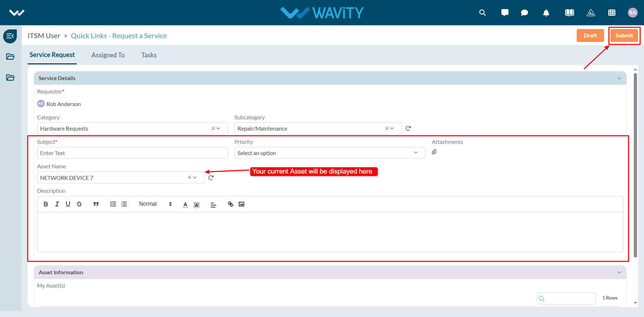Clear the Hardware Requests category selection
Screen dimensions: 644x317
[213, 128]
